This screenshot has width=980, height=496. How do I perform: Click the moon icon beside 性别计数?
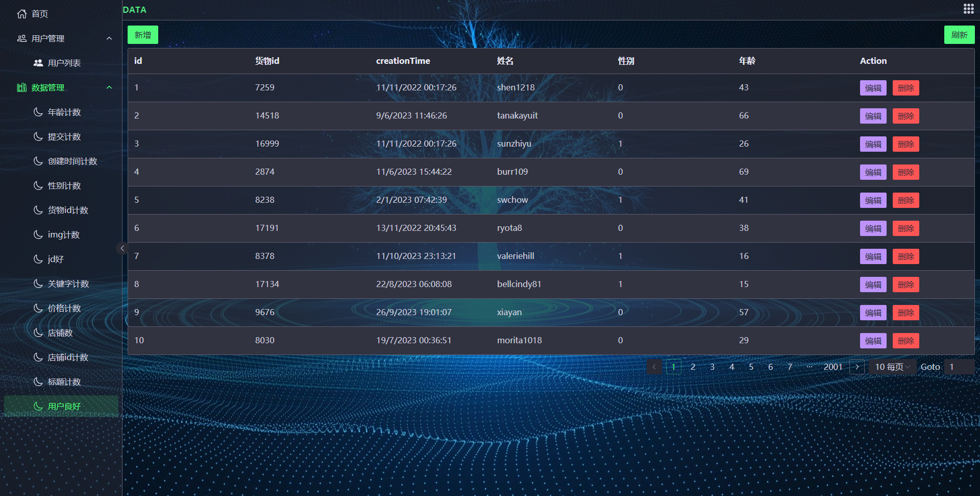pos(38,185)
